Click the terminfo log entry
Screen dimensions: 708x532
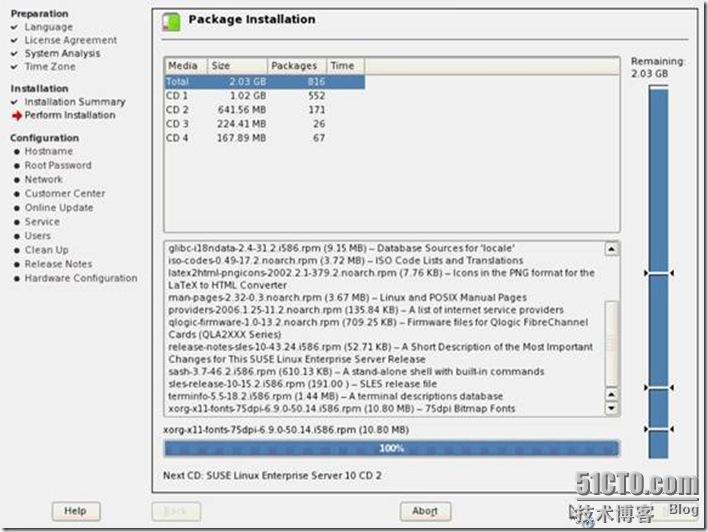coord(335,396)
